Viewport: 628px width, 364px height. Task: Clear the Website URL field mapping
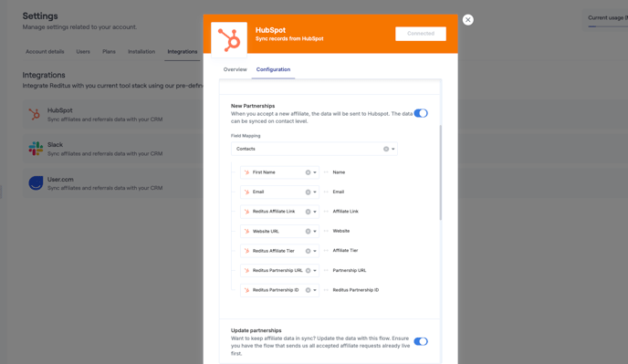[x=308, y=232]
